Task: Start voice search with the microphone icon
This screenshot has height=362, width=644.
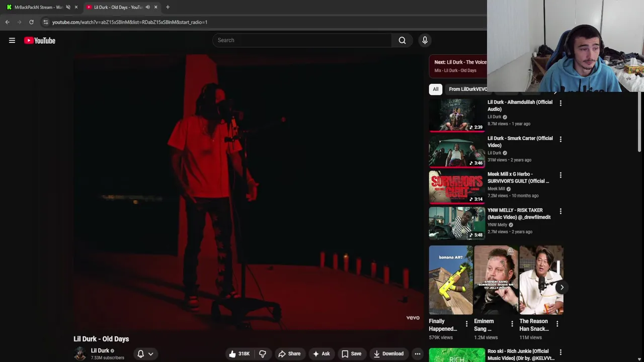Action: (x=425, y=40)
